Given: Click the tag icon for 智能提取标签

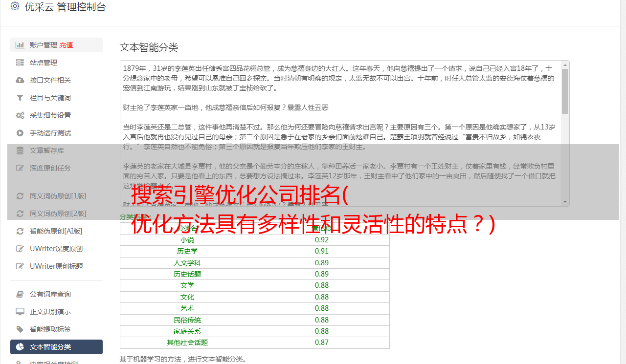Looking at the screenshot, I should [20, 329].
